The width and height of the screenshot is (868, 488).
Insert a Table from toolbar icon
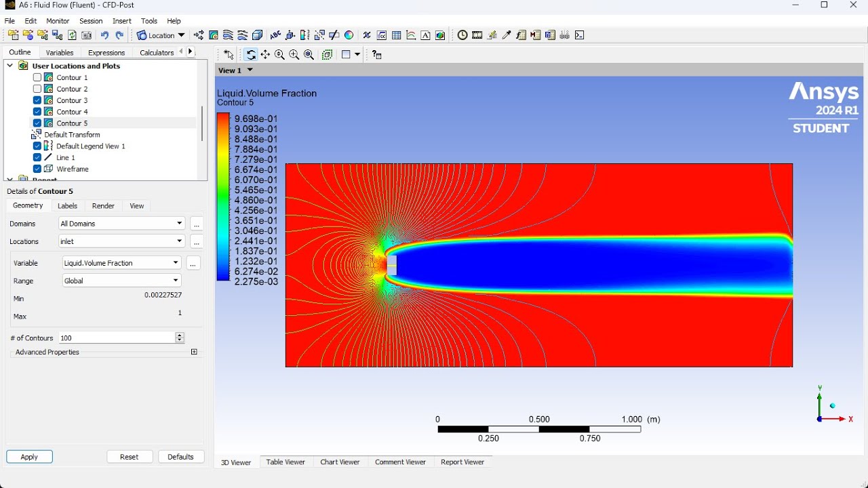pos(397,35)
